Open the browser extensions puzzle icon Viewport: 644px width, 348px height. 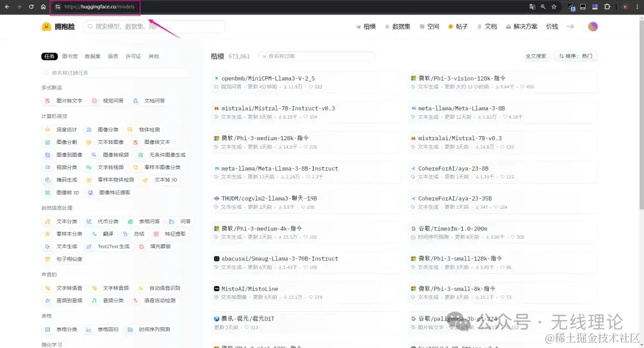607,7
